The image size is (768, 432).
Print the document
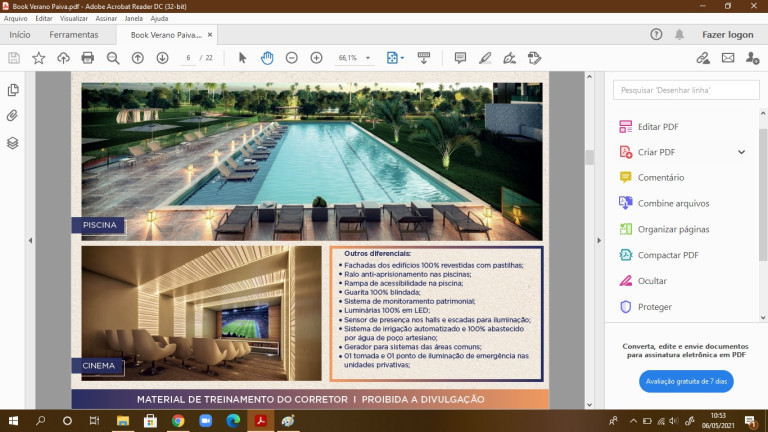point(88,58)
